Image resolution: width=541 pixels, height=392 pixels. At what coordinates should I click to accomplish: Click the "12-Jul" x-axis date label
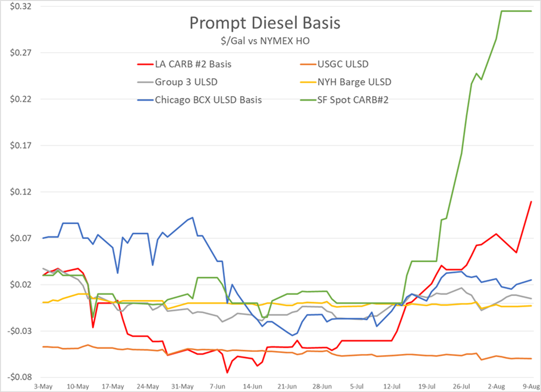pyautogui.click(x=392, y=386)
